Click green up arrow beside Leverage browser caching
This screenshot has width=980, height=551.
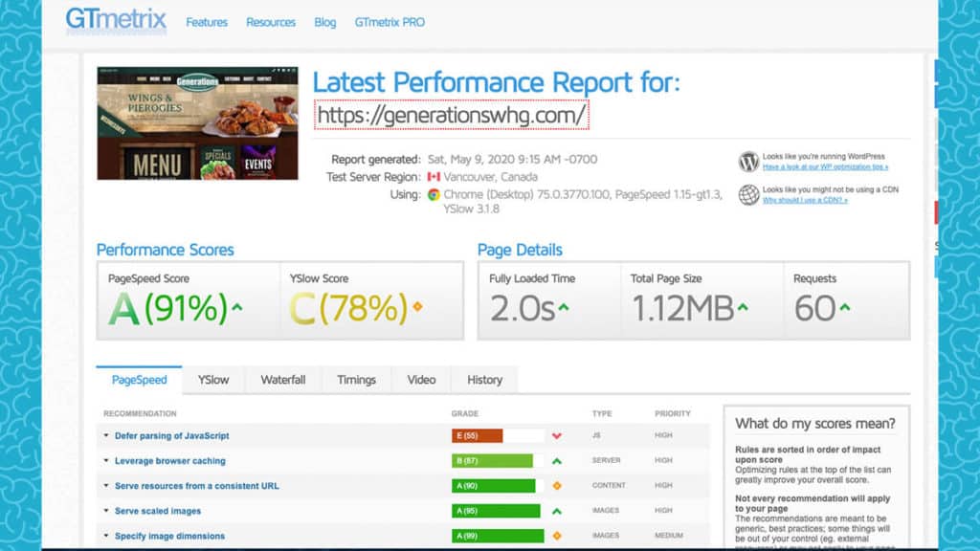[556, 461]
